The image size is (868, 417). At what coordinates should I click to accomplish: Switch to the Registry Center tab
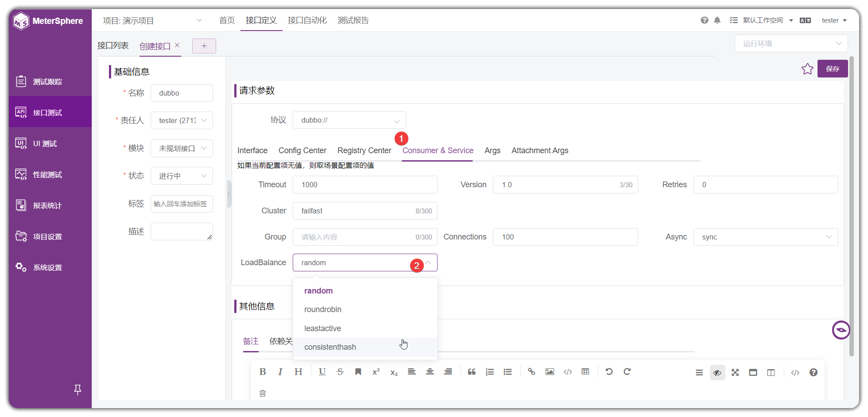tap(364, 151)
